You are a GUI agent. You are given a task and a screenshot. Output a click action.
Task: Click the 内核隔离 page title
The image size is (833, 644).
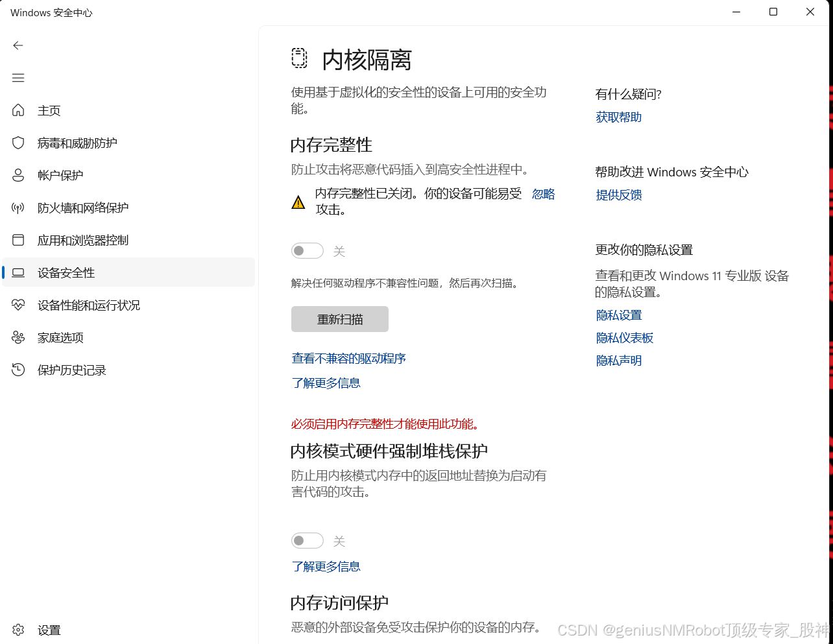coord(367,60)
